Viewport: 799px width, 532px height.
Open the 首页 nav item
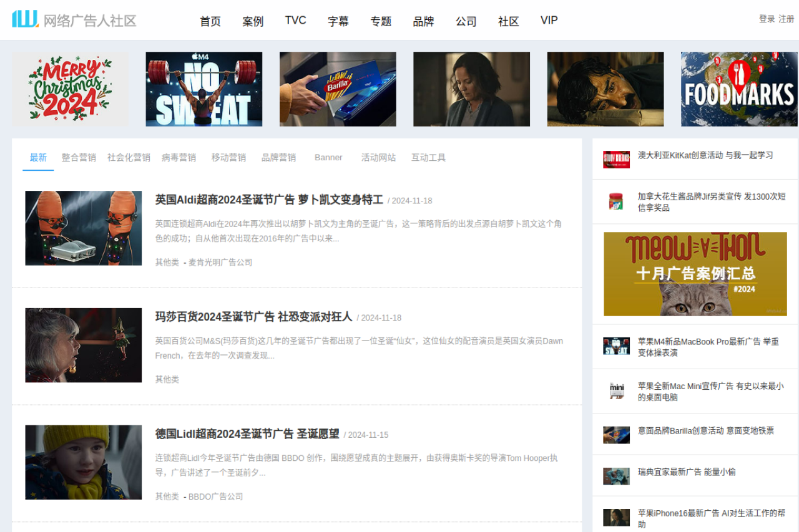pyautogui.click(x=210, y=21)
